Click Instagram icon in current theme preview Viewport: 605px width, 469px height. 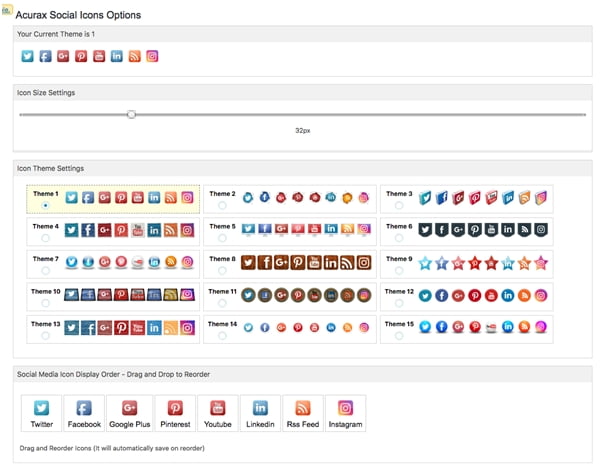click(x=152, y=56)
